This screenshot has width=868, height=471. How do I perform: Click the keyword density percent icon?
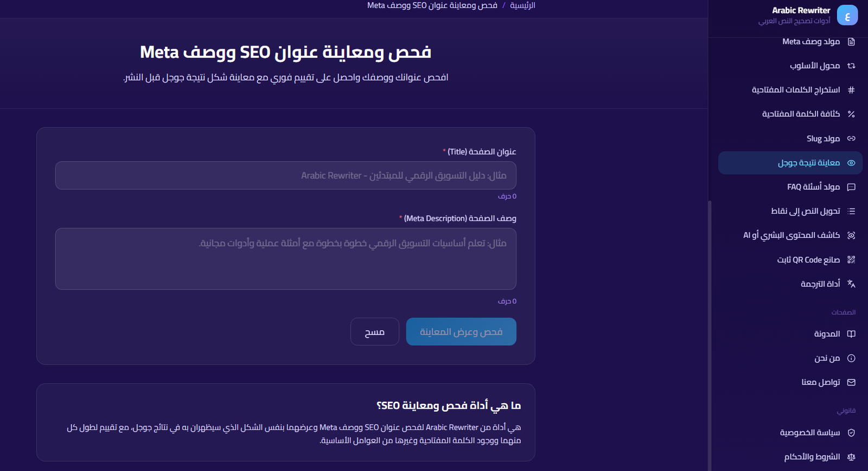pos(851,114)
